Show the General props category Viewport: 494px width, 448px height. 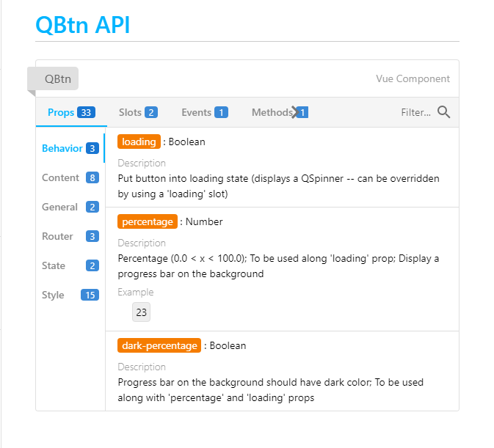(70, 207)
